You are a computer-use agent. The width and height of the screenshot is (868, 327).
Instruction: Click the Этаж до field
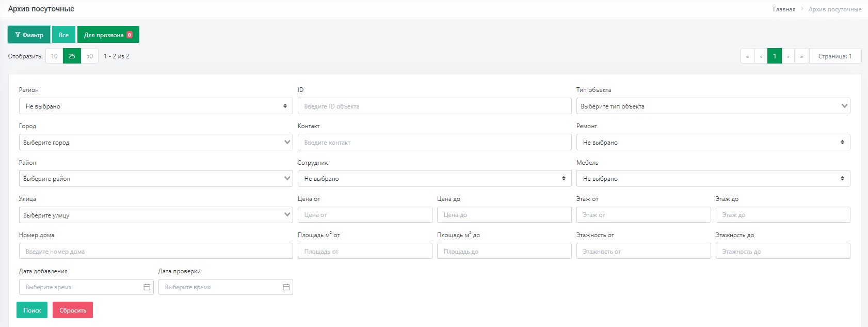tap(783, 214)
